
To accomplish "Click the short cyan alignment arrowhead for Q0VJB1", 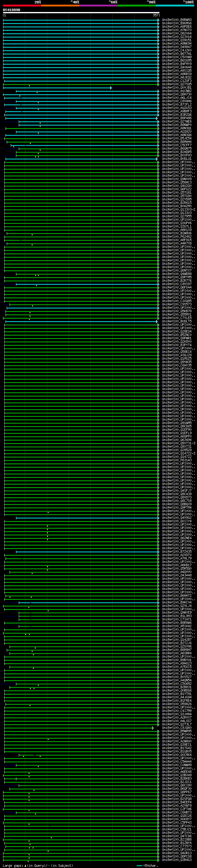I will [111, 88].
